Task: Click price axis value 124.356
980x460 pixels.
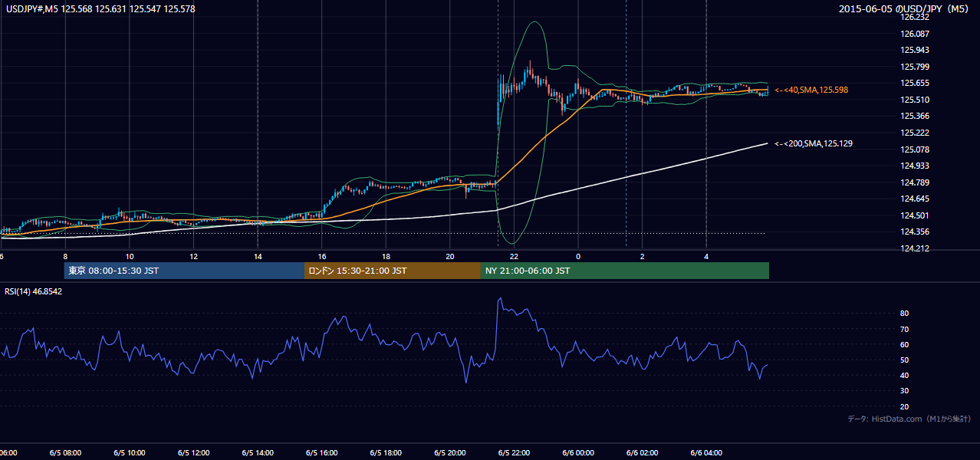Action: pos(916,232)
